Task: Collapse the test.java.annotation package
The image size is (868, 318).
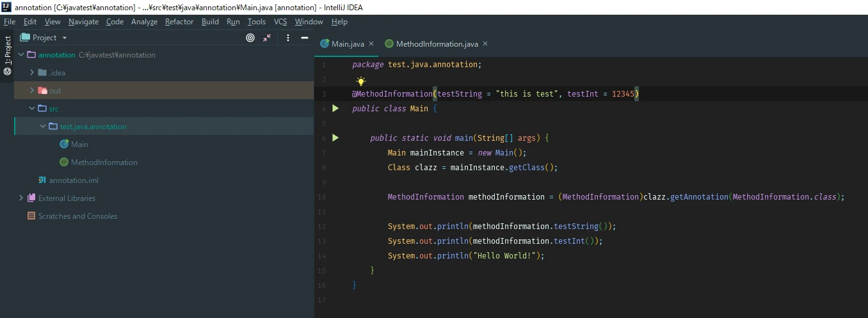Action: pos(43,127)
